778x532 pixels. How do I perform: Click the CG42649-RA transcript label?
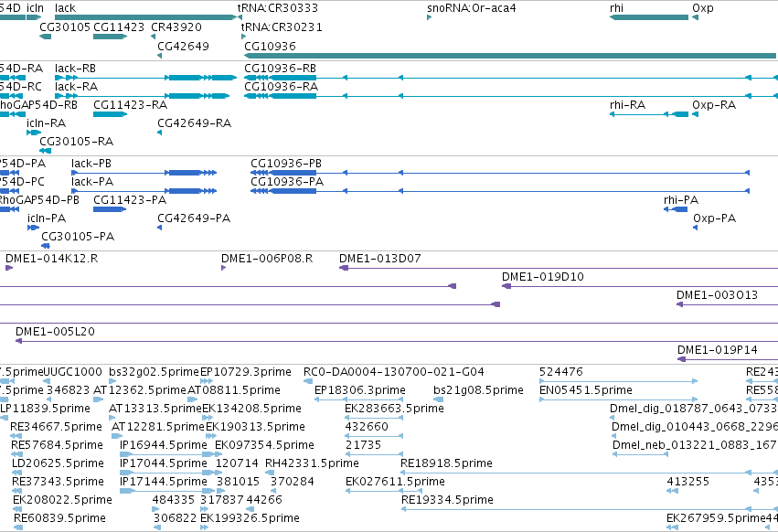tap(195, 123)
